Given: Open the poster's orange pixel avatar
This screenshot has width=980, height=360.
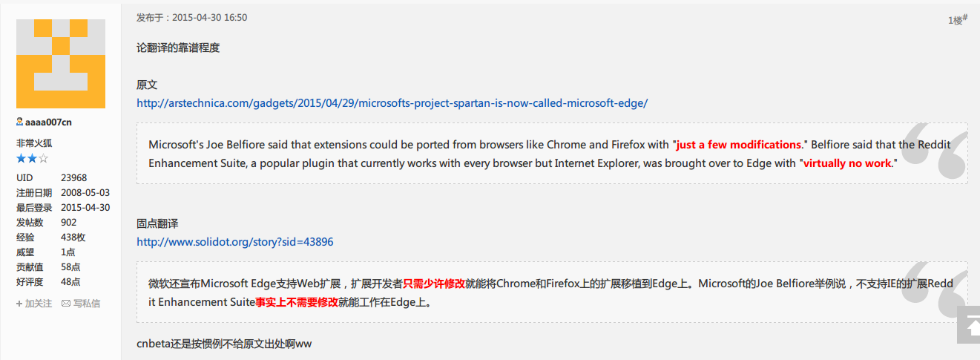Looking at the screenshot, I should (x=61, y=64).
